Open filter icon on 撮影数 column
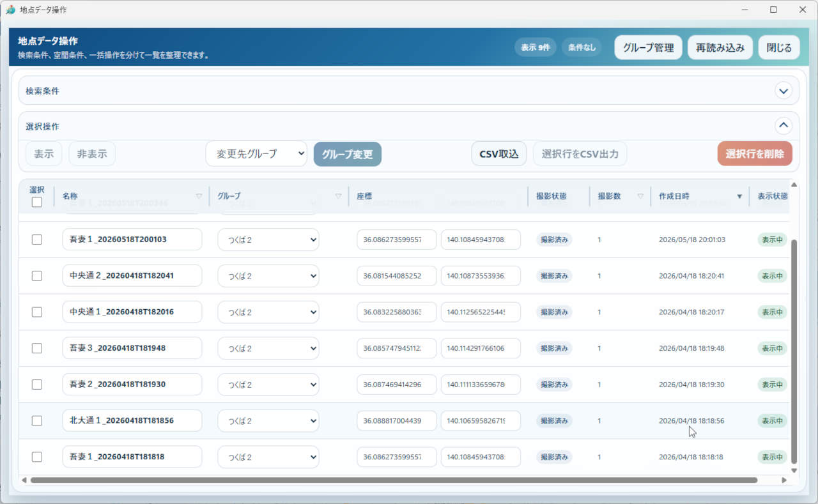 point(640,196)
